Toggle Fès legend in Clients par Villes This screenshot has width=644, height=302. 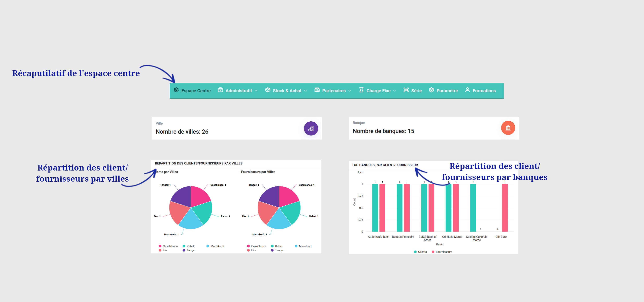(x=163, y=250)
